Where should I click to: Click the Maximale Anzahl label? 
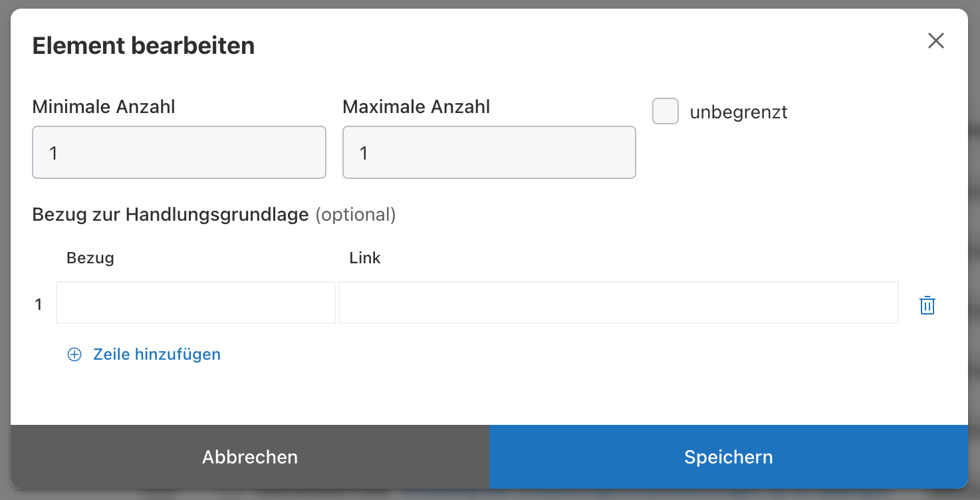coord(416,107)
